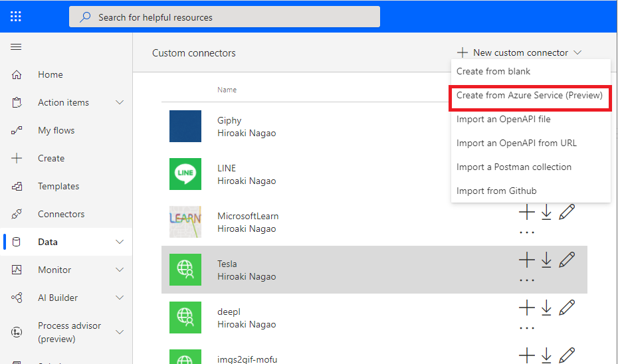
Task: Focus the Search for helpful resources field
Action: tap(224, 17)
